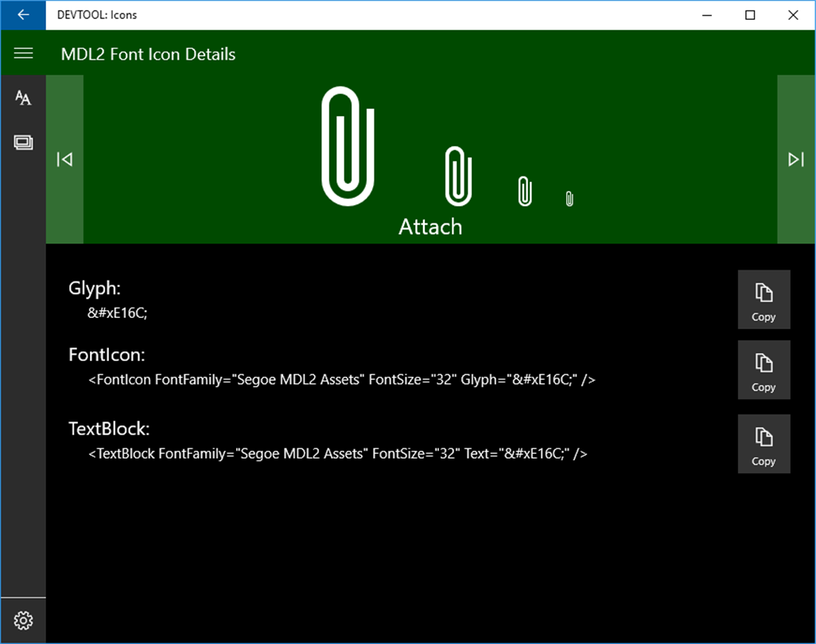Go to previous icon
816x644 pixels.
[x=64, y=159]
